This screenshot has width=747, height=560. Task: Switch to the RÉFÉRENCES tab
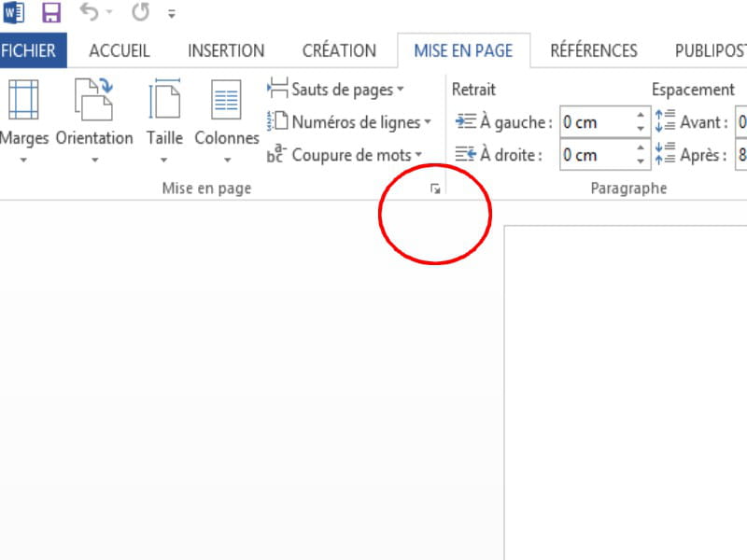tap(594, 50)
